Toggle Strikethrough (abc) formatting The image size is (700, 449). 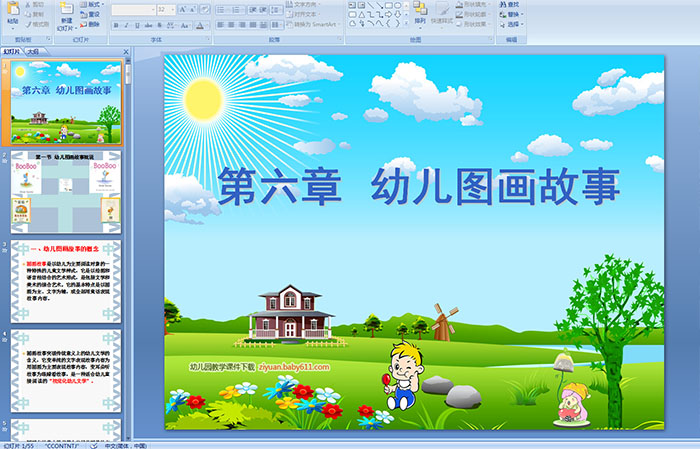tap(148, 25)
